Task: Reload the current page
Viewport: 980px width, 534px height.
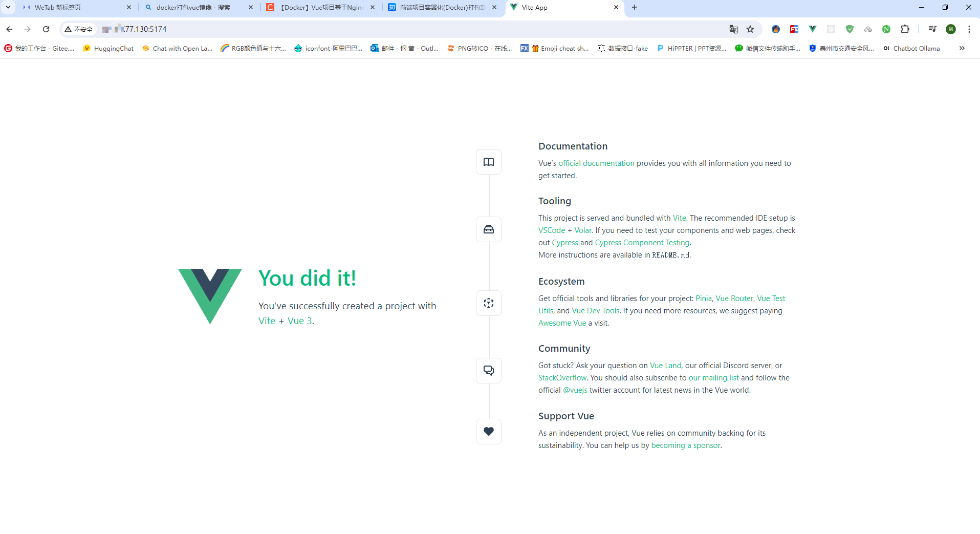Action: (46, 29)
